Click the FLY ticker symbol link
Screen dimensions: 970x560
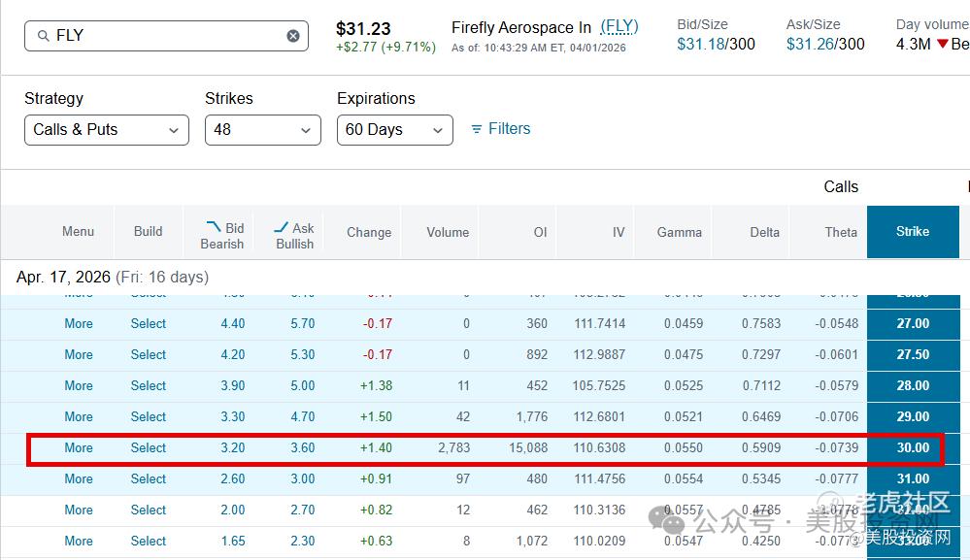[619, 26]
